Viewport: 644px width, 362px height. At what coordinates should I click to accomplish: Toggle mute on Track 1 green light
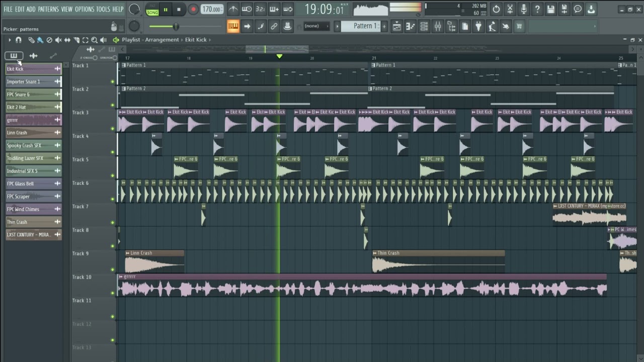(x=112, y=81)
